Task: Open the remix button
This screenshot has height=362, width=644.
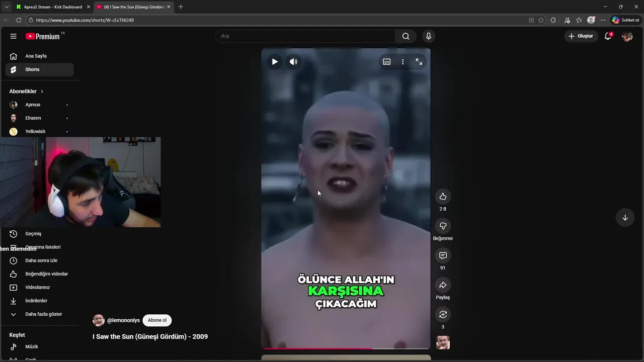Action: pos(443,315)
